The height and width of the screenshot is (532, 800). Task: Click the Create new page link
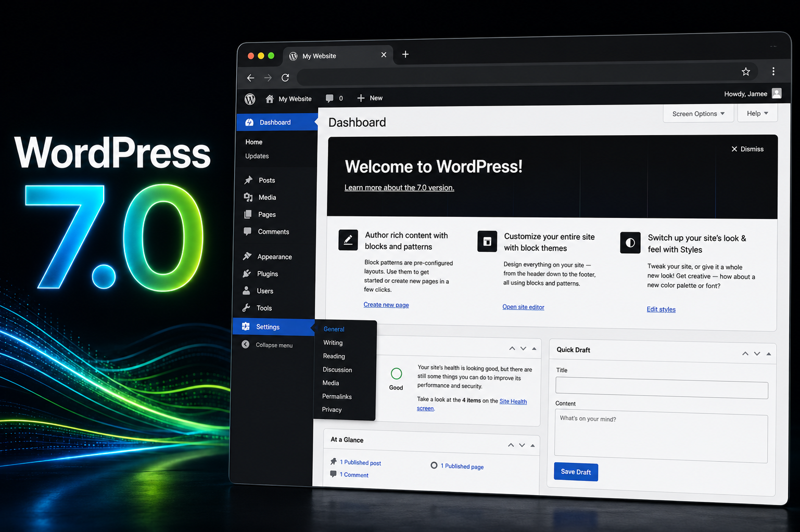[386, 305]
